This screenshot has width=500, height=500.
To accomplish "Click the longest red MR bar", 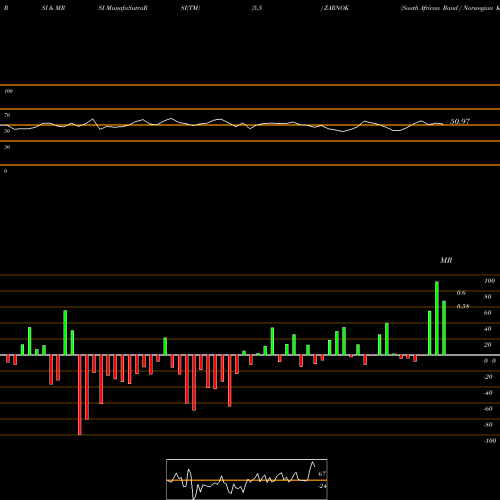I will point(79,395).
